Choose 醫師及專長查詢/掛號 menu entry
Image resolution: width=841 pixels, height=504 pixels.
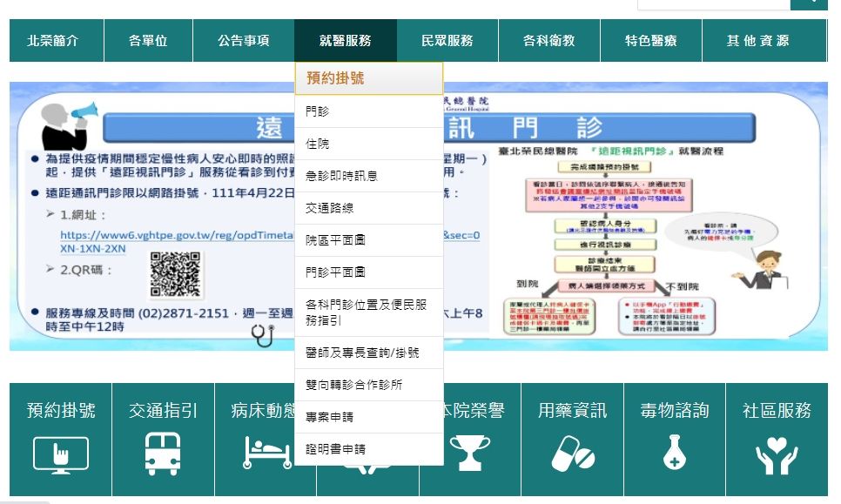point(362,353)
